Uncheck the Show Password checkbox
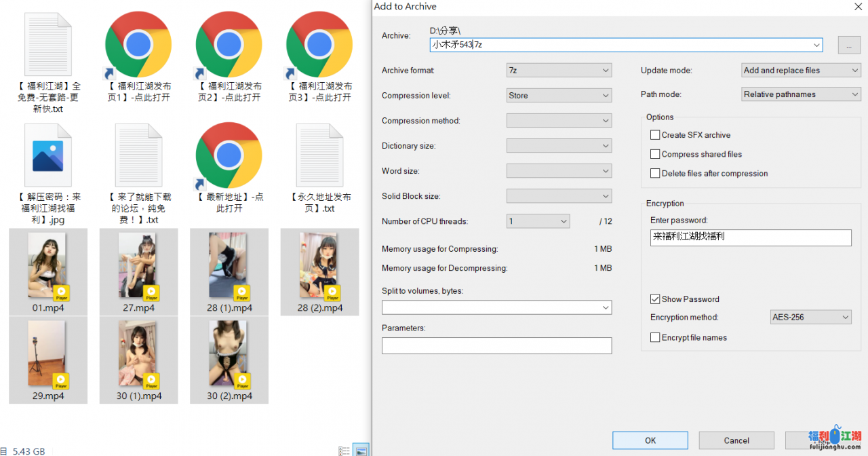868x456 pixels. click(655, 299)
